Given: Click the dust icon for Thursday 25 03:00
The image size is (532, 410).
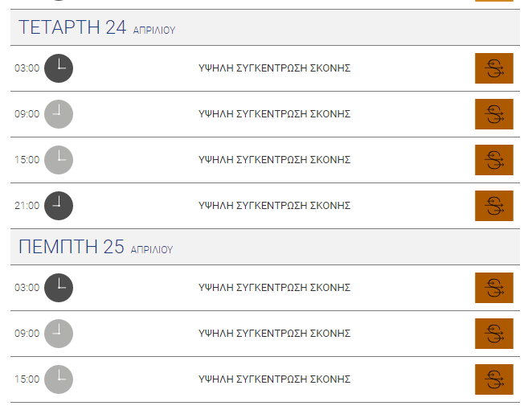Looking at the screenshot, I should (x=494, y=288).
